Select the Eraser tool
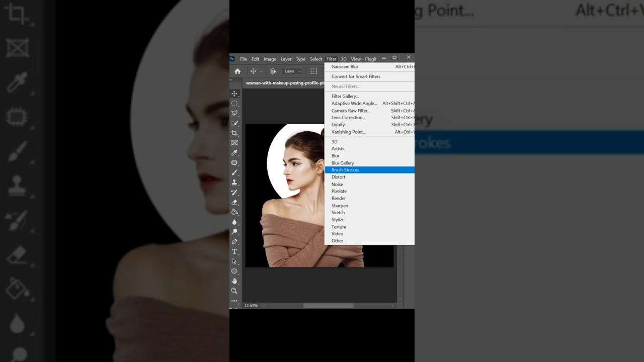This screenshot has width=644, height=362. coord(234,202)
